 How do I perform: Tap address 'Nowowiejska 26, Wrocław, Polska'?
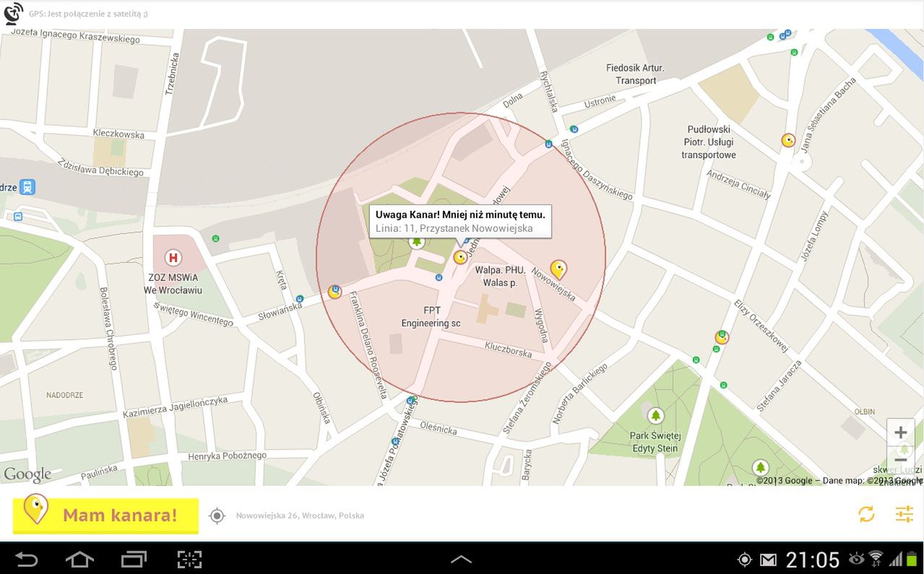(300, 516)
